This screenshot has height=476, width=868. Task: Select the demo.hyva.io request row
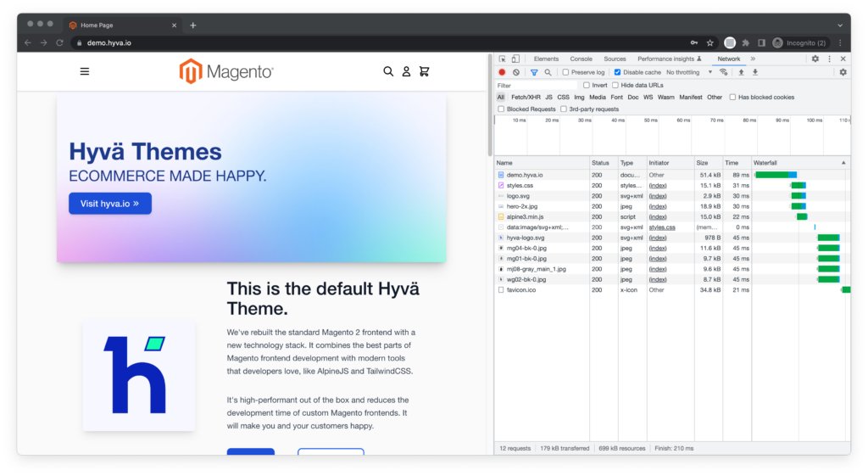[672, 175]
